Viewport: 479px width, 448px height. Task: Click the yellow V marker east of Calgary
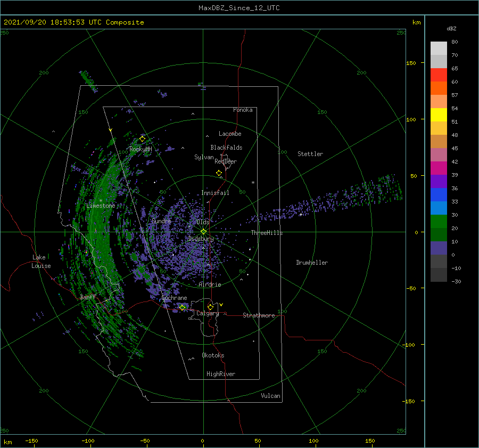click(221, 305)
